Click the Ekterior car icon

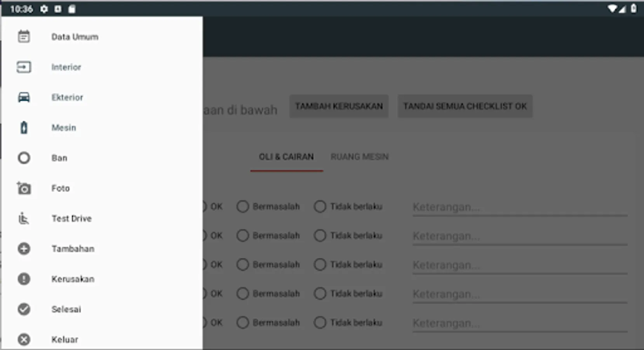(24, 97)
